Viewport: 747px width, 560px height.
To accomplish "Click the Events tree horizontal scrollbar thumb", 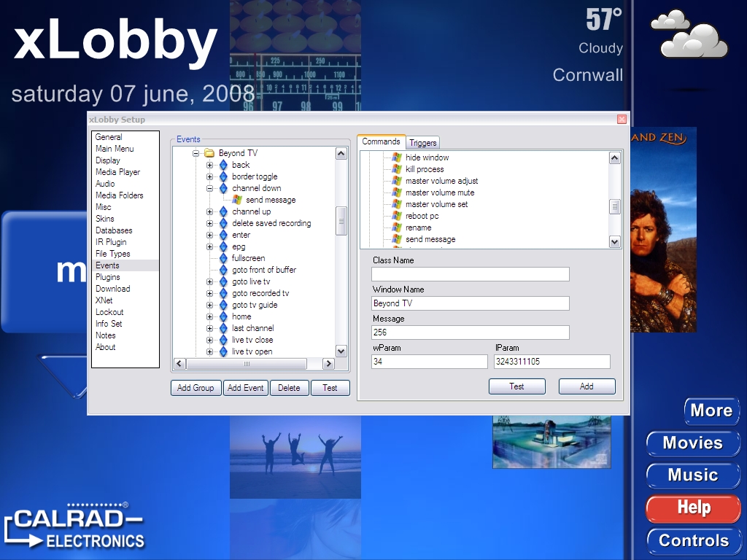I will [247, 364].
